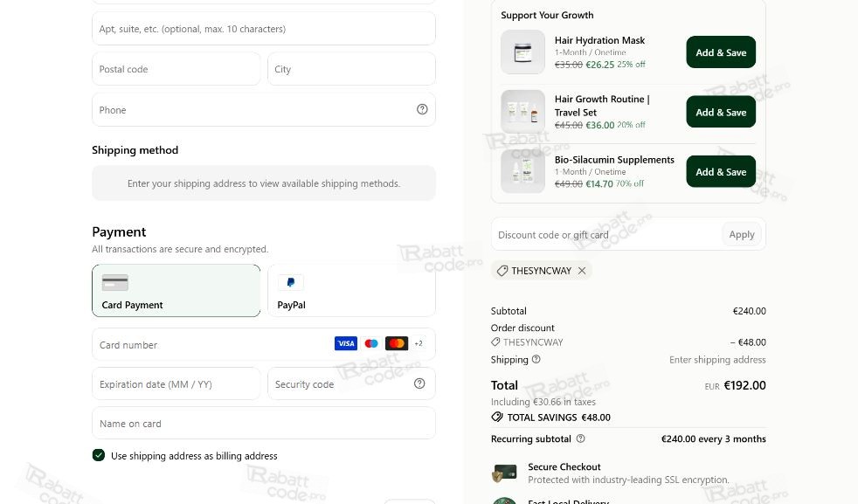The image size is (858, 504).
Task: Focus the Name on card field
Action: point(264,423)
